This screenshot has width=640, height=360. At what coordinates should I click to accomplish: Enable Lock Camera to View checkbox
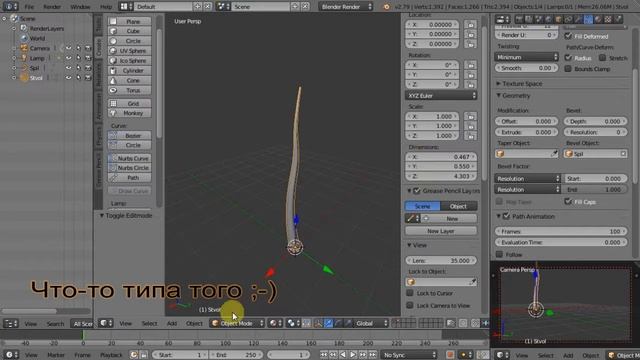click(x=410, y=305)
